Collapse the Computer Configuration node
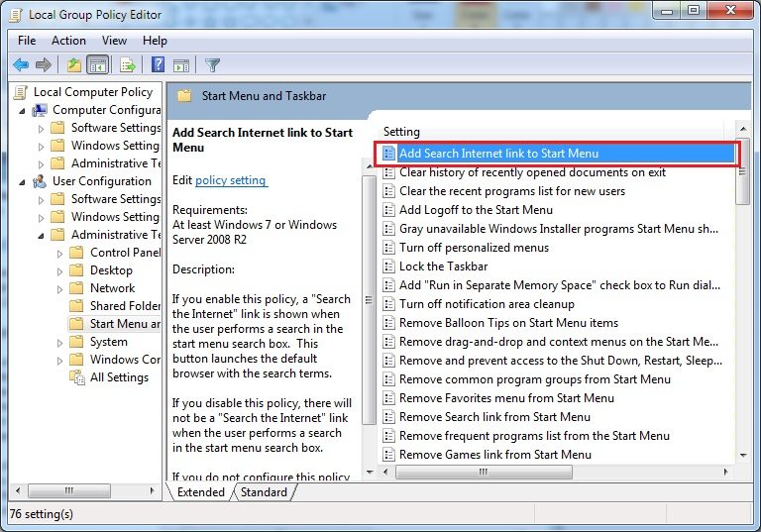The width and height of the screenshot is (761, 532). coord(22,111)
